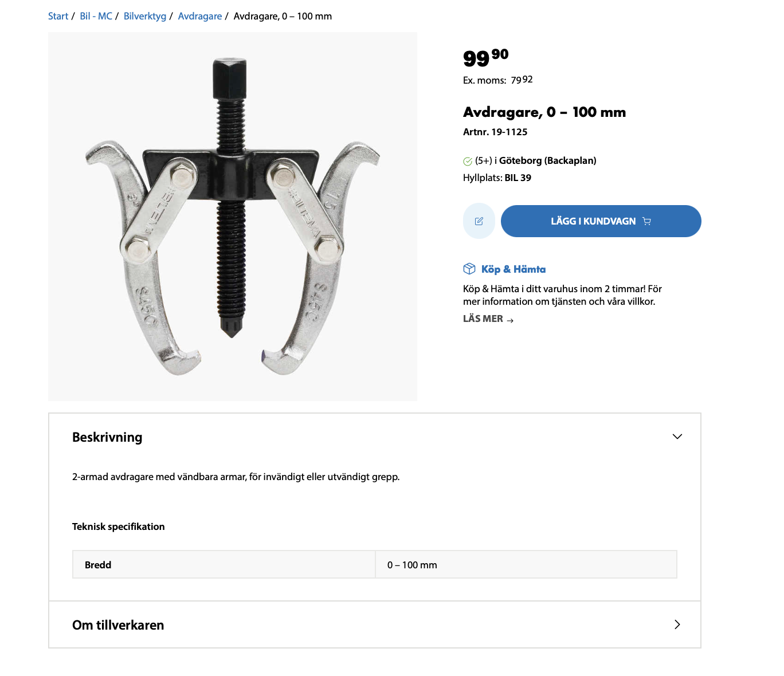This screenshot has height=676, width=784.
Task: Click the arrow icon beside LÄS MER
Action: pyautogui.click(x=510, y=320)
